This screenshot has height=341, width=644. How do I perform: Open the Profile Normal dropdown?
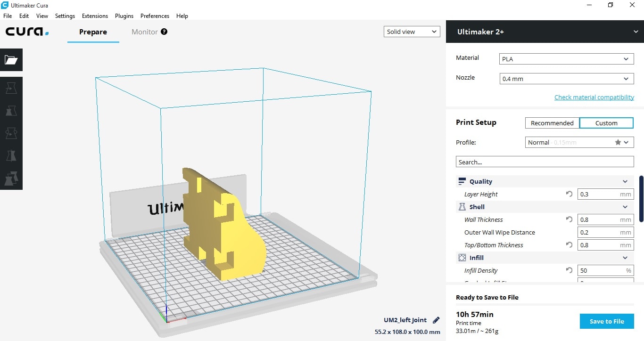579,142
